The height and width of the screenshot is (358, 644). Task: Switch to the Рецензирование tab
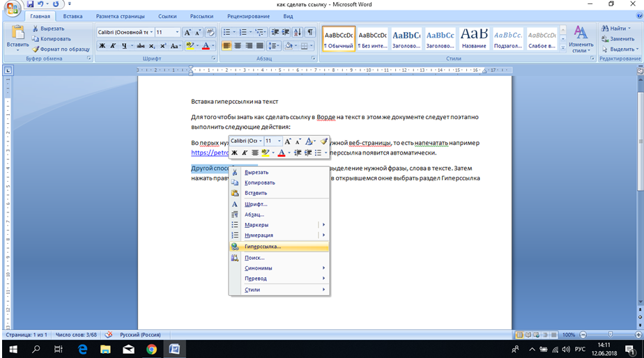249,17
